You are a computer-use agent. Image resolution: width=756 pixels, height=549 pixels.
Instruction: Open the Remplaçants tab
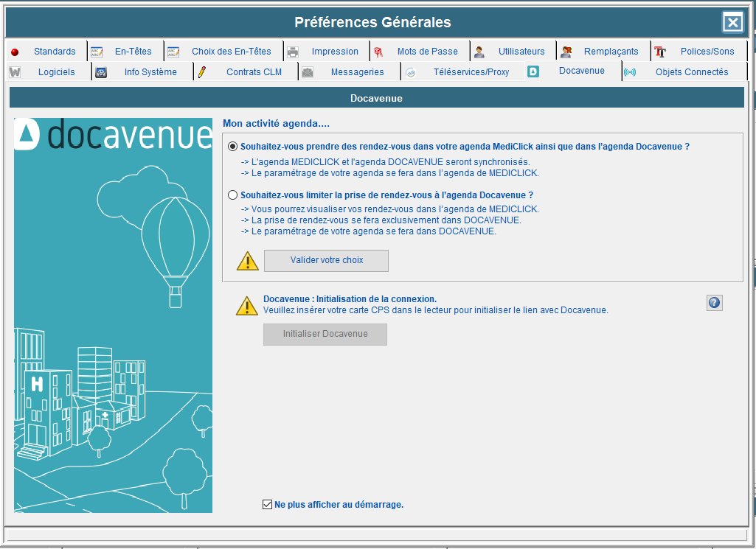611,52
